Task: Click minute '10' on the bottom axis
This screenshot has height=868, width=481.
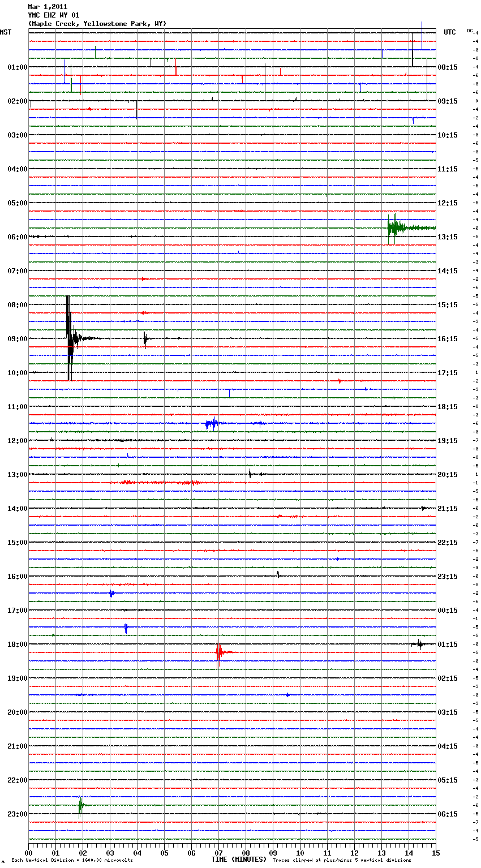Action: (300, 852)
